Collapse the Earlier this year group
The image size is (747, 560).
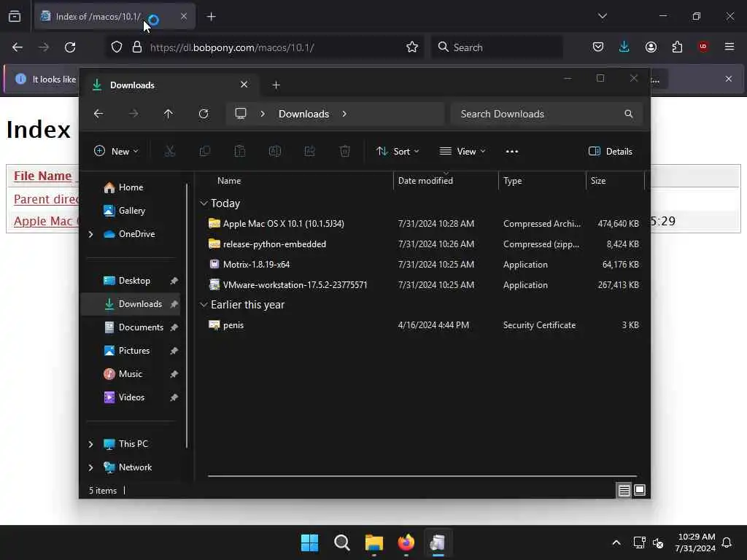[204, 305]
